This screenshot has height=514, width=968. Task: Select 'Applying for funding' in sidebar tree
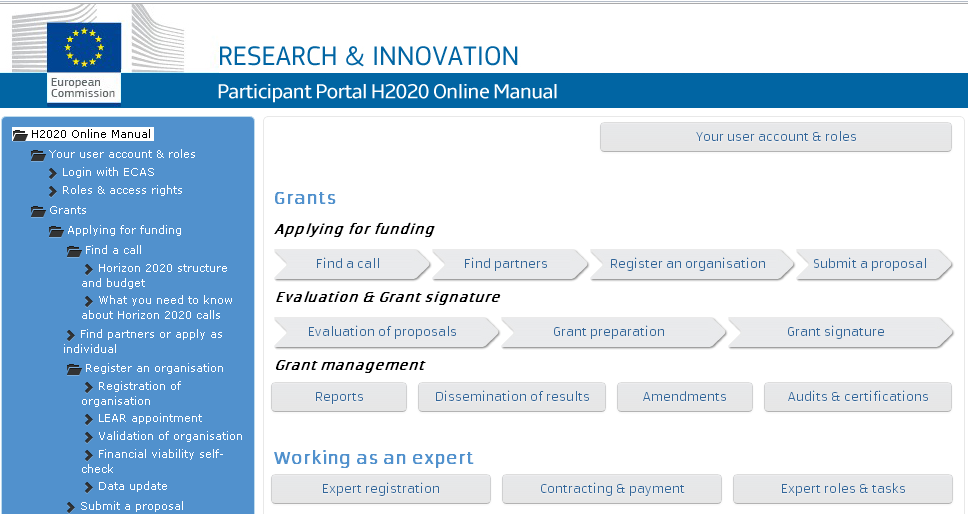click(x=125, y=230)
